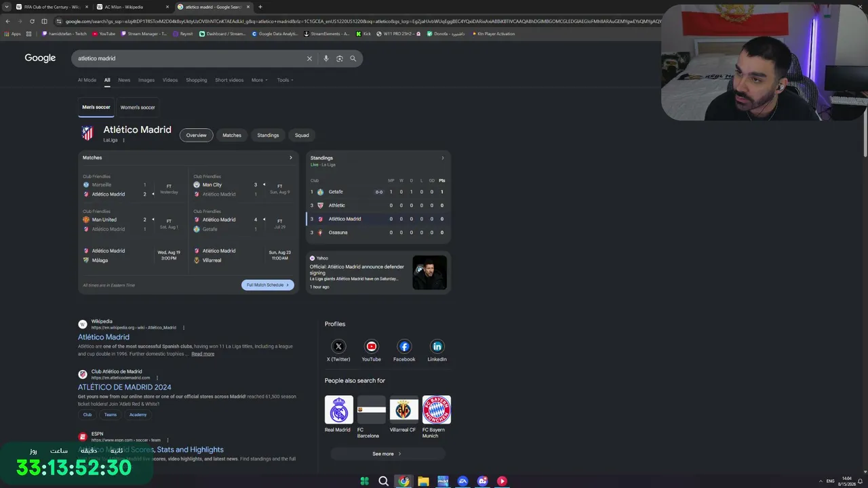Select the Overview tab
This screenshot has width=868, height=488.
click(x=197, y=136)
